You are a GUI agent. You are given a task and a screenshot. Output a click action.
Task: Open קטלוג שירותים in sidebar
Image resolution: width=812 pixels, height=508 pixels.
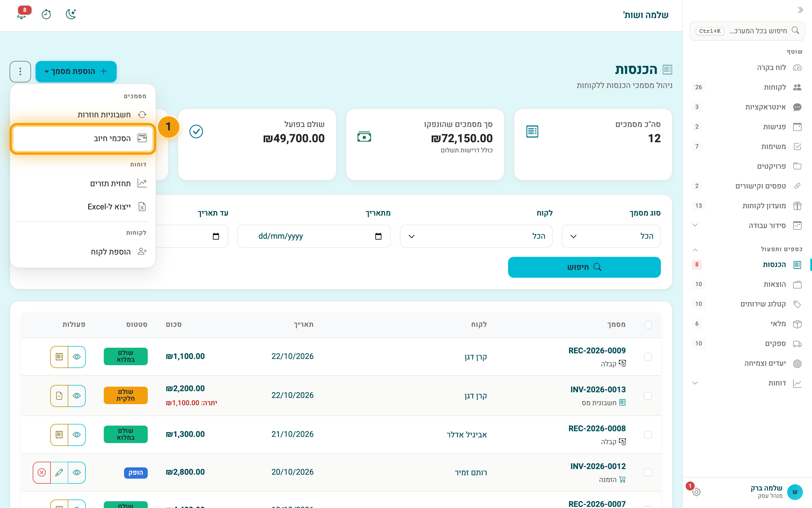748,304
